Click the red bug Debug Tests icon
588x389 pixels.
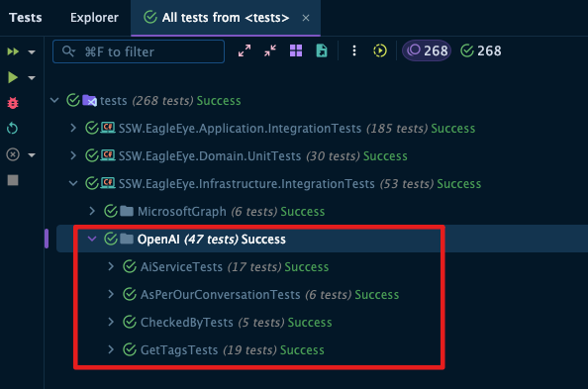coord(13,103)
